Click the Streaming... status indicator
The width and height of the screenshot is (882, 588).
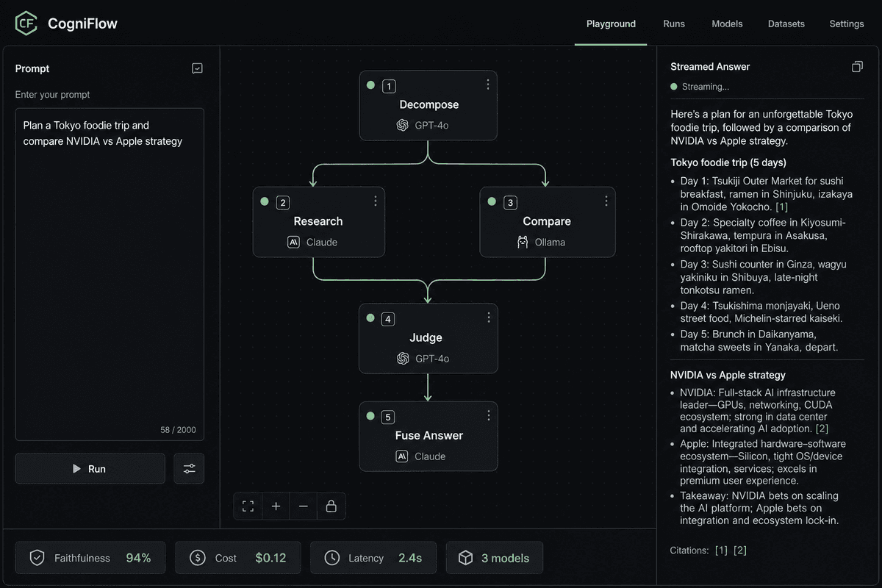[700, 87]
